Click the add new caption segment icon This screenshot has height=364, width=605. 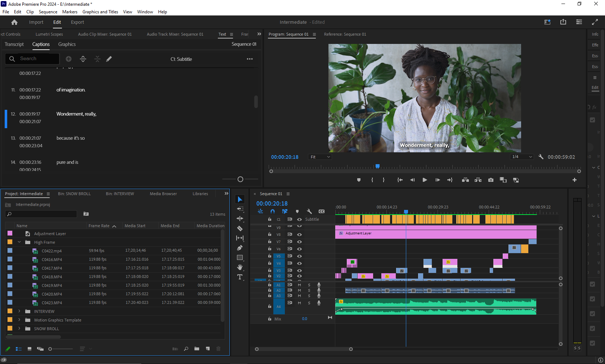point(68,59)
